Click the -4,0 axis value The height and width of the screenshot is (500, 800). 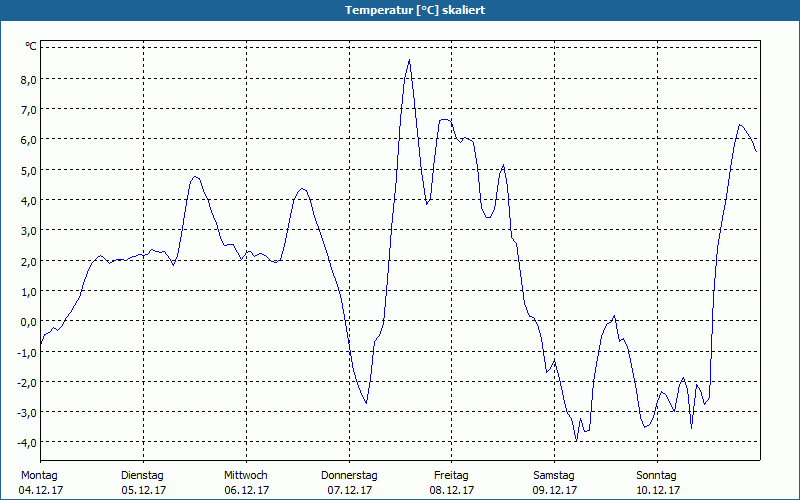click(x=27, y=443)
